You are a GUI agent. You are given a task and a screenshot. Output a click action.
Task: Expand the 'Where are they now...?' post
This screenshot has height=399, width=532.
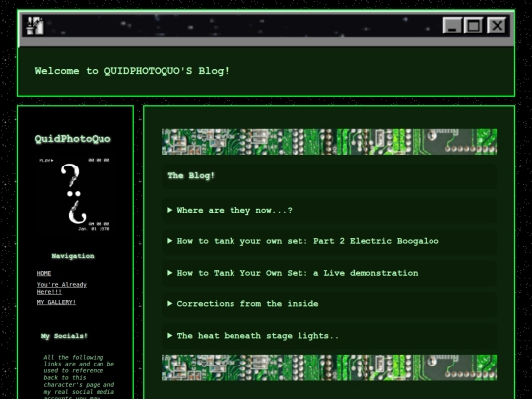coord(329,211)
